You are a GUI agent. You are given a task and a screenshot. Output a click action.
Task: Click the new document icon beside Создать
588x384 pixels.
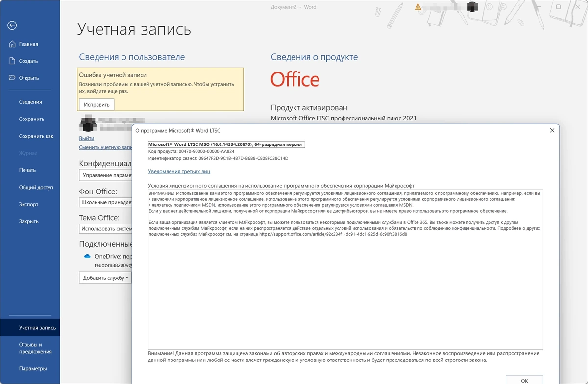pyautogui.click(x=13, y=61)
